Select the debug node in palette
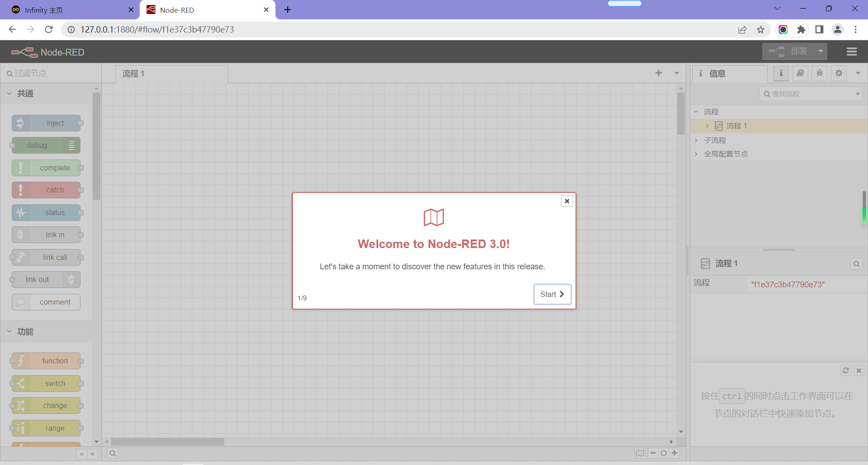 46,146
